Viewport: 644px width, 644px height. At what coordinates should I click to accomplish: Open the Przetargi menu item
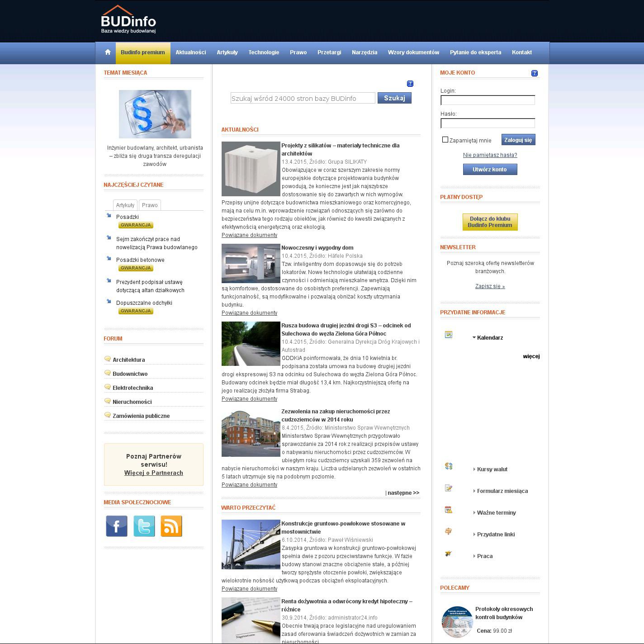tap(329, 52)
